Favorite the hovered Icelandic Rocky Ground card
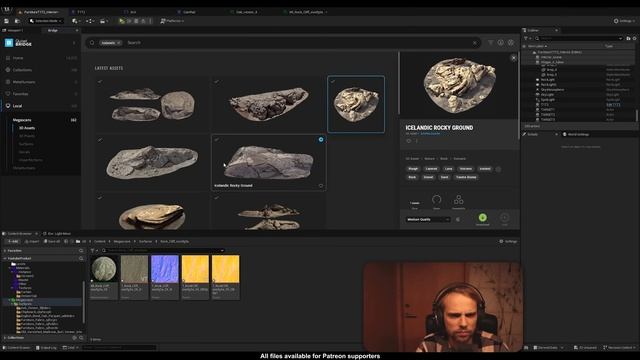This screenshot has height=360, width=640. [x=321, y=186]
